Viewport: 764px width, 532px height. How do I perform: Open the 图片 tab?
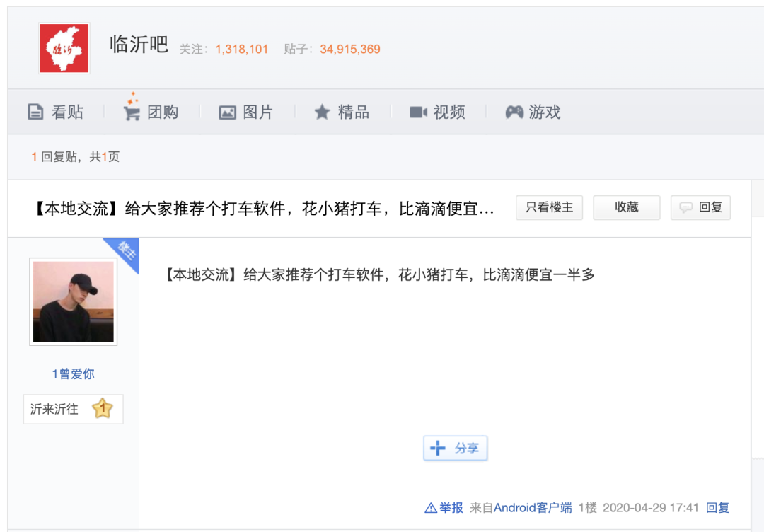(x=246, y=112)
